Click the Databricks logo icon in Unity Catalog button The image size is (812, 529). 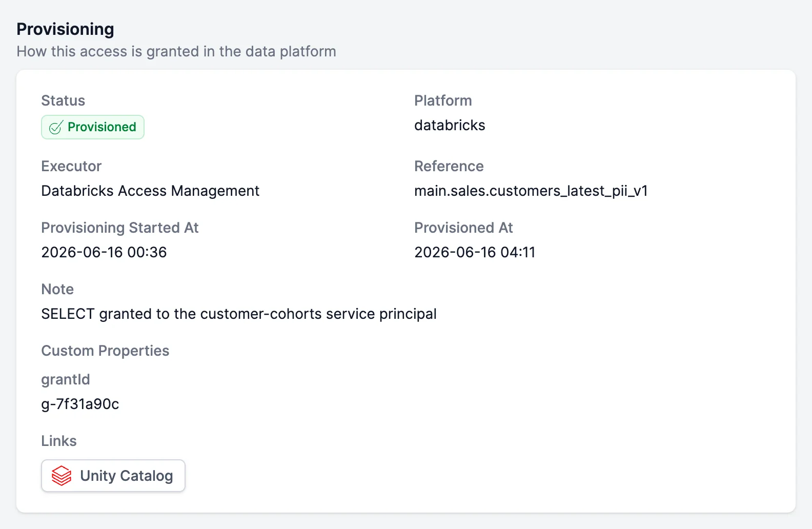pyautogui.click(x=62, y=476)
